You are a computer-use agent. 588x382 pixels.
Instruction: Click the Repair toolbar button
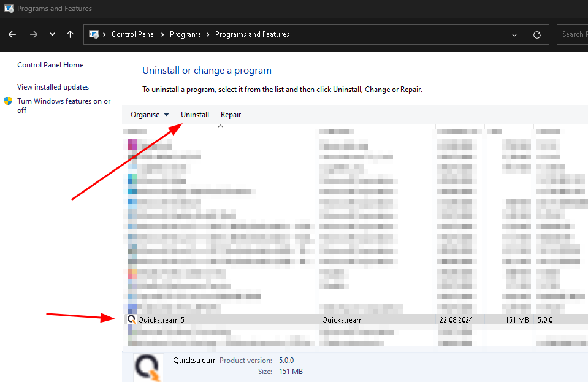[x=231, y=115]
